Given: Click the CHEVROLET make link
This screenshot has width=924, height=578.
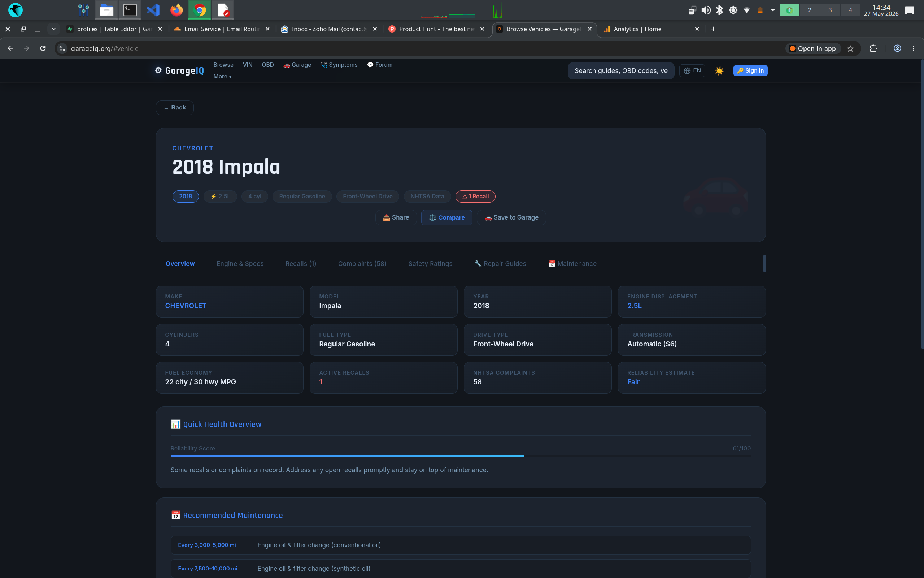Looking at the screenshot, I should (186, 306).
